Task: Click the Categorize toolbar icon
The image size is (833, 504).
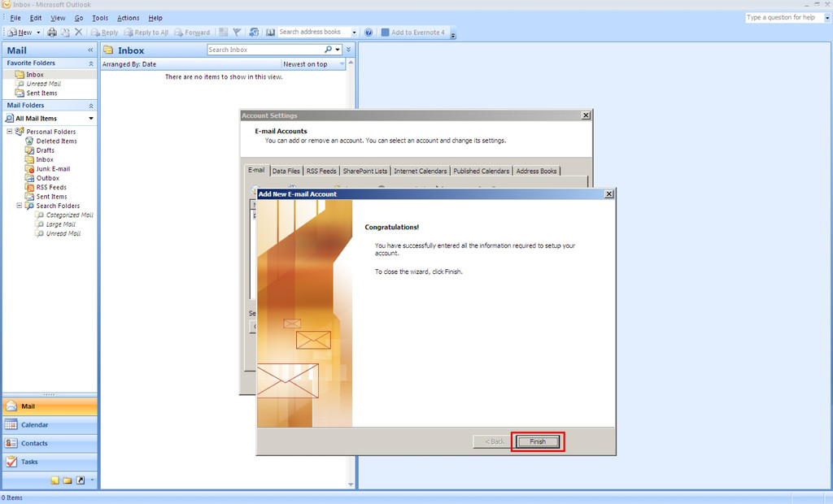Action: pyautogui.click(x=224, y=33)
